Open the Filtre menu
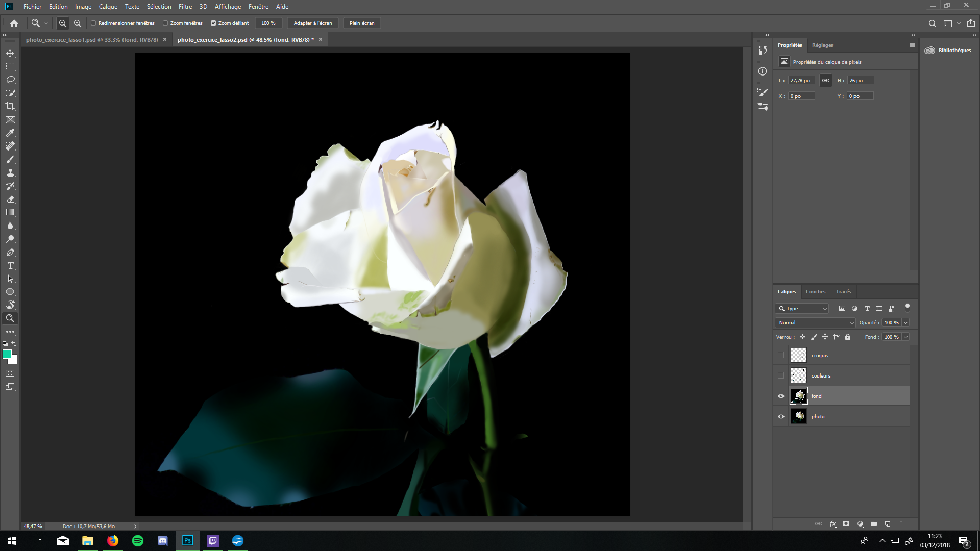The height and width of the screenshot is (551, 980). tap(185, 7)
